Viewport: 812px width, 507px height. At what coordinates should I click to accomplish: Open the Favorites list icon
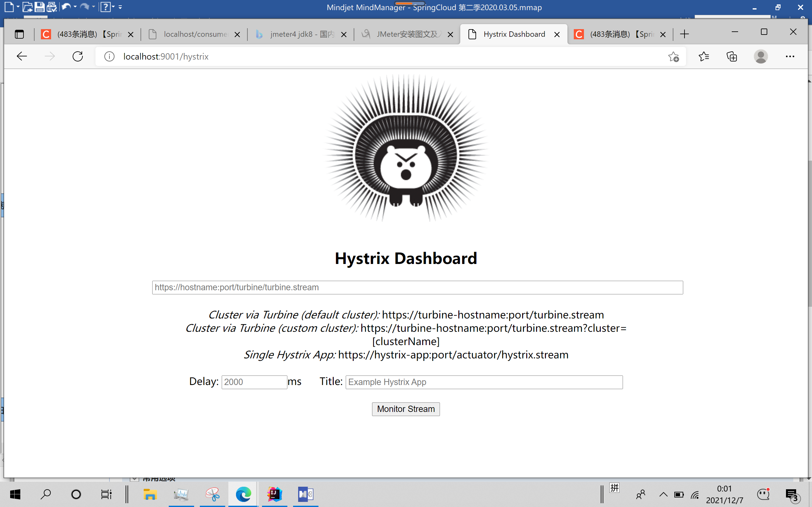click(704, 56)
